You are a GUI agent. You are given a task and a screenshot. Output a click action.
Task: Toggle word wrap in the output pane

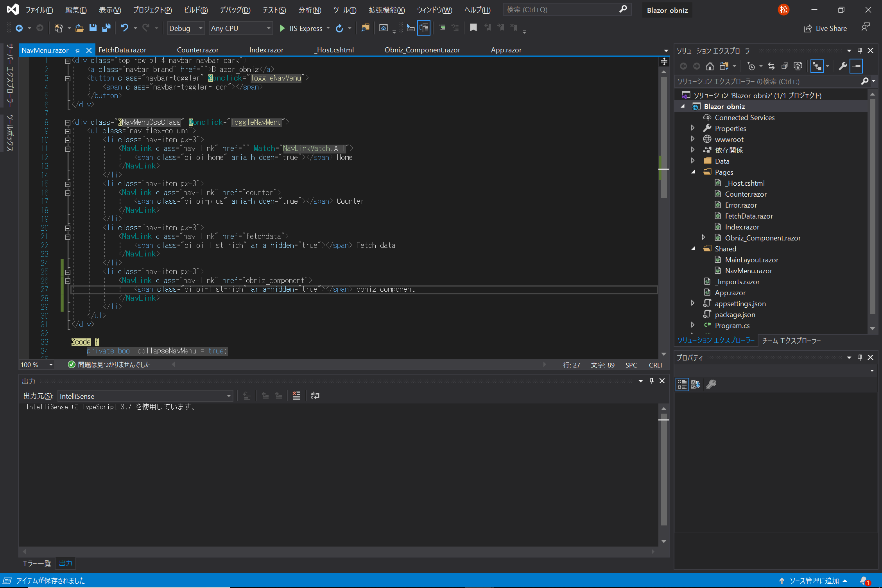pyautogui.click(x=315, y=396)
